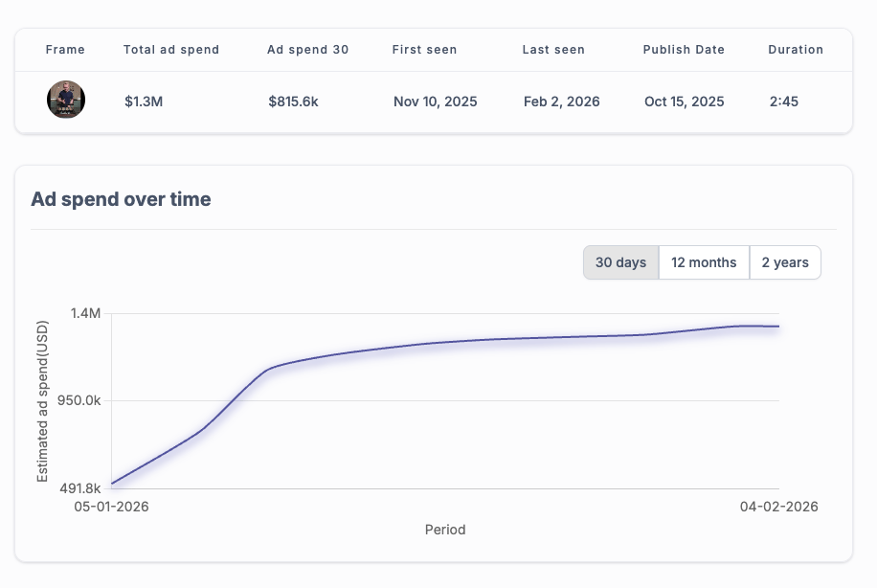Switch to the 12 months range
The image size is (877, 588).
click(704, 262)
